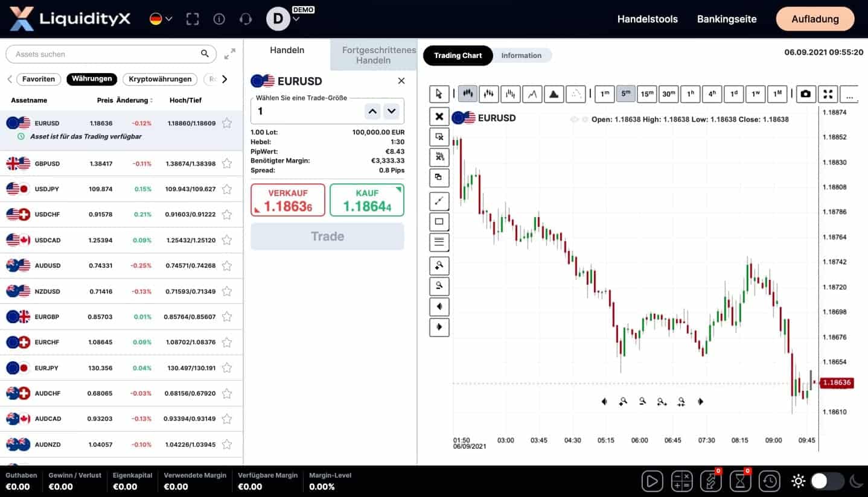Click scroll chart right arrow in sidebar
The height and width of the screenshot is (497, 868).
coord(439,327)
